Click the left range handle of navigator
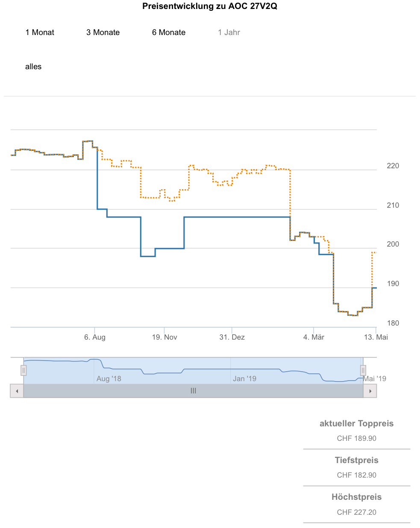This screenshot has height=528, width=420. [x=23, y=370]
